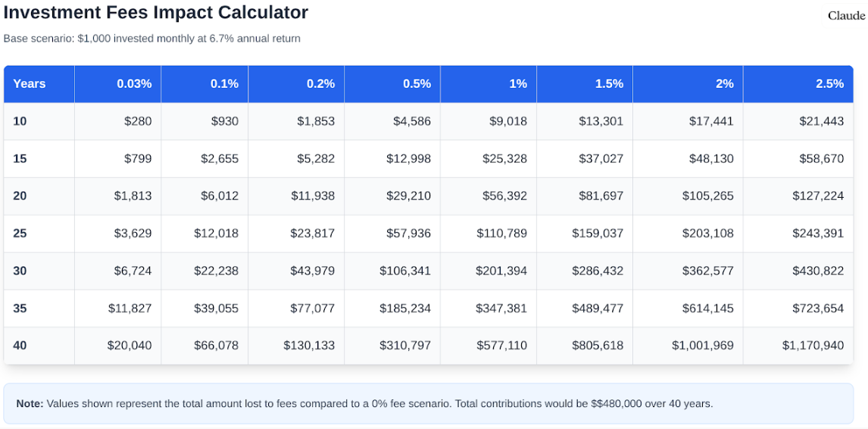The height and width of the screenshot is (429, 868).
Task: Click the Claude logo text
Action: 845,16
